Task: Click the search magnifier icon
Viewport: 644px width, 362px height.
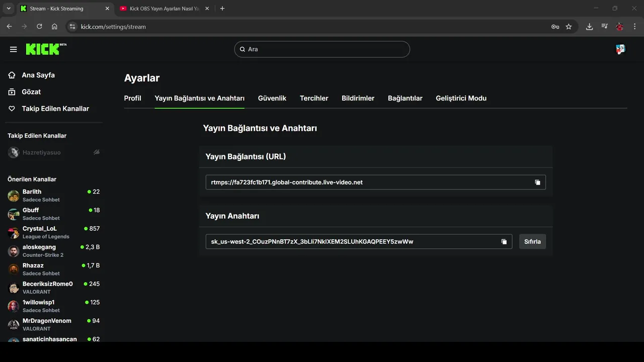Action: [243, 49]
